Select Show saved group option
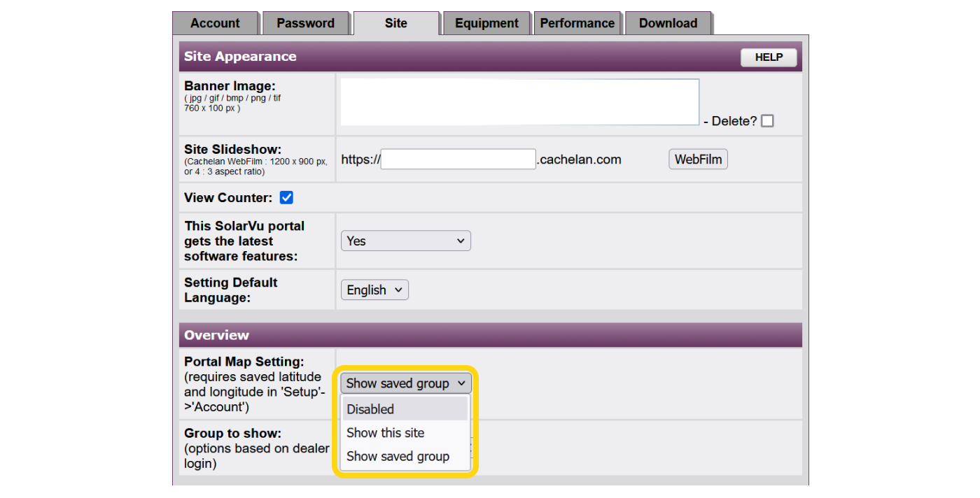980x498 pixels. 398,456
